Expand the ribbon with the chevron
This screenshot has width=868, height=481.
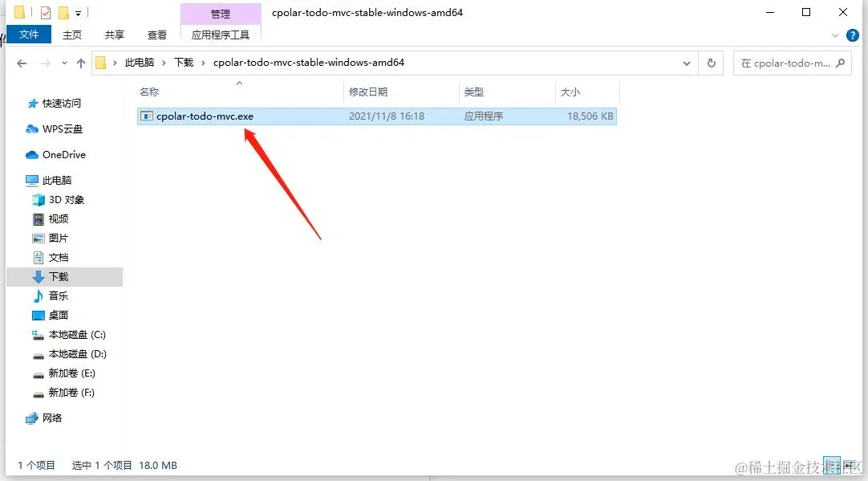pos(835,35)
